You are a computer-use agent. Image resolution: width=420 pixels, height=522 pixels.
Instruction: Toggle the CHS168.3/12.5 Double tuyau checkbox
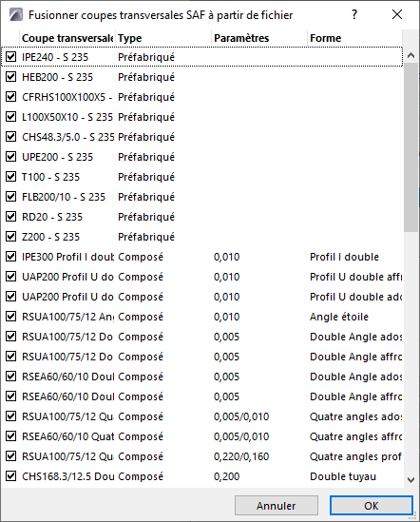[x=11, y=476]
